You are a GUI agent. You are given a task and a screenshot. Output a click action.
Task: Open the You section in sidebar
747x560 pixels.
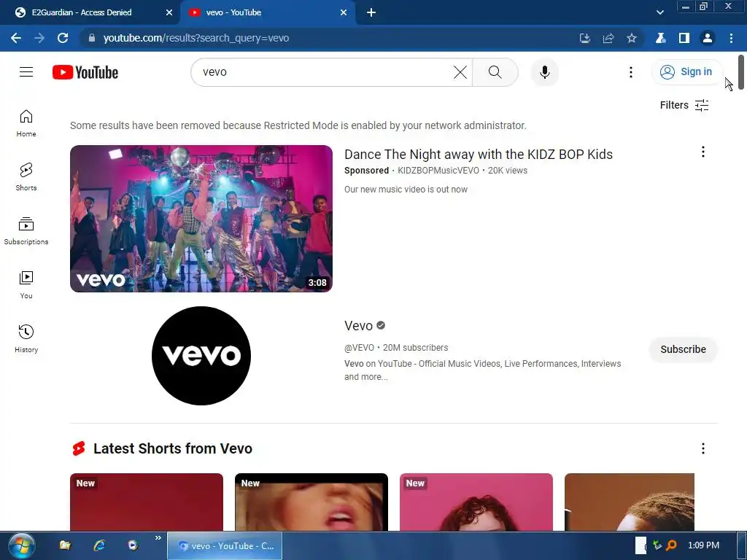click(x=26, y=285)
